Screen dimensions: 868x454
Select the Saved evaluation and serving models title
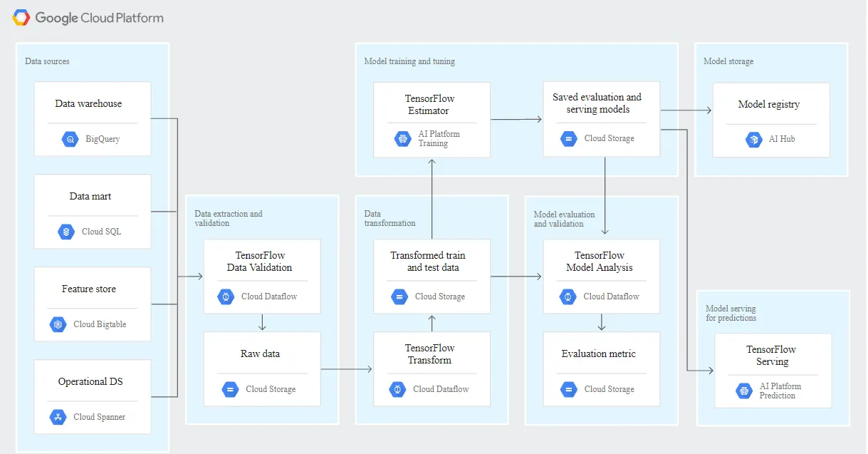[597, 103]
